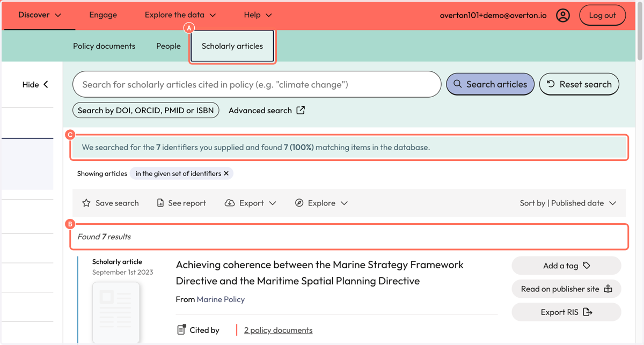Click the Export RIS button
This screenshot has width=644, height=345.
[x=566, y=312]
